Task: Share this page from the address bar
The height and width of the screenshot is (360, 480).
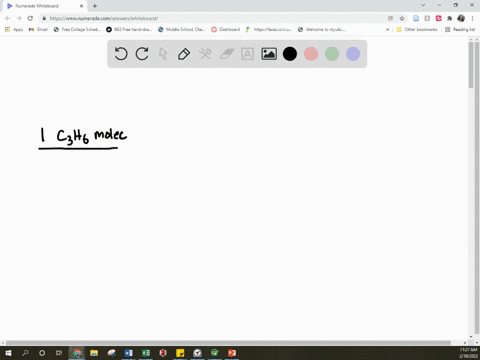Action: click(x=391, y=18)
